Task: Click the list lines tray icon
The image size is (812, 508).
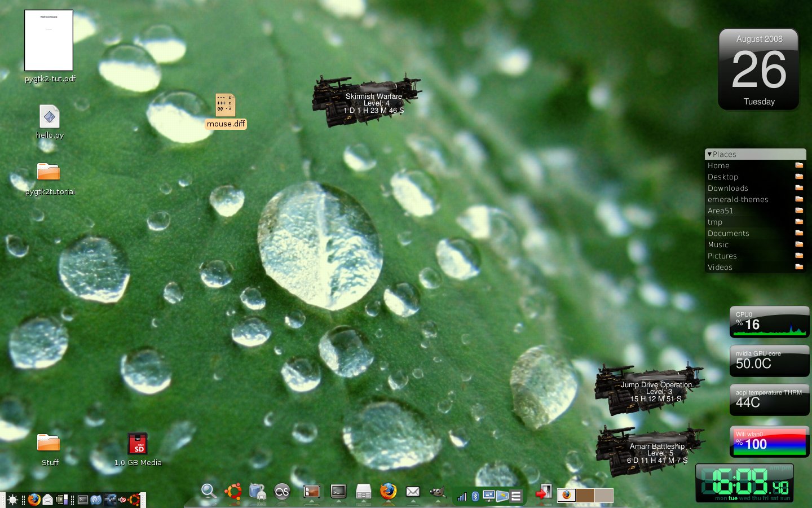Action: pos(515,497)
